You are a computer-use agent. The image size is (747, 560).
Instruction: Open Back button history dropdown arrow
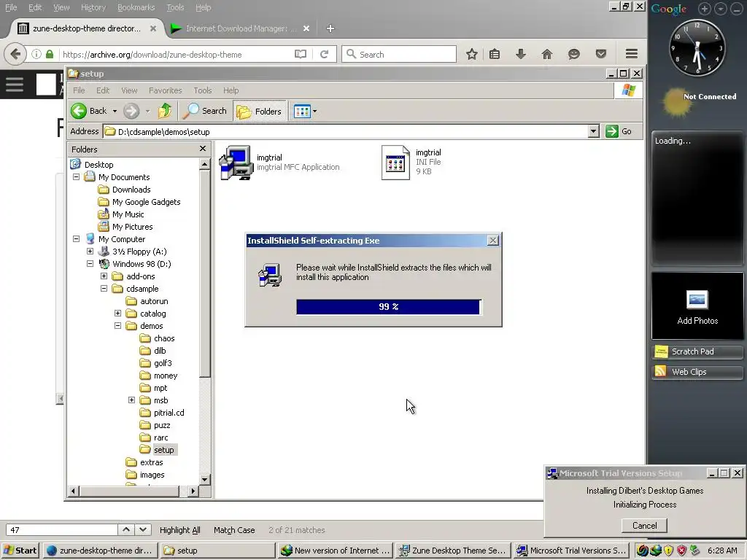tap(115, 112)
